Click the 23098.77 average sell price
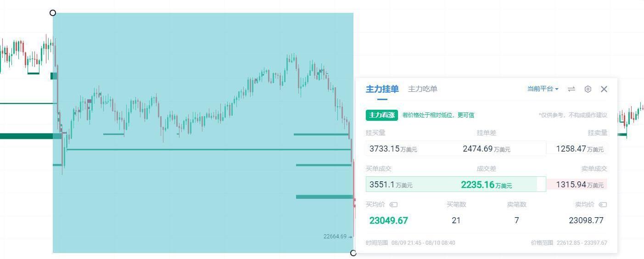 586,220
